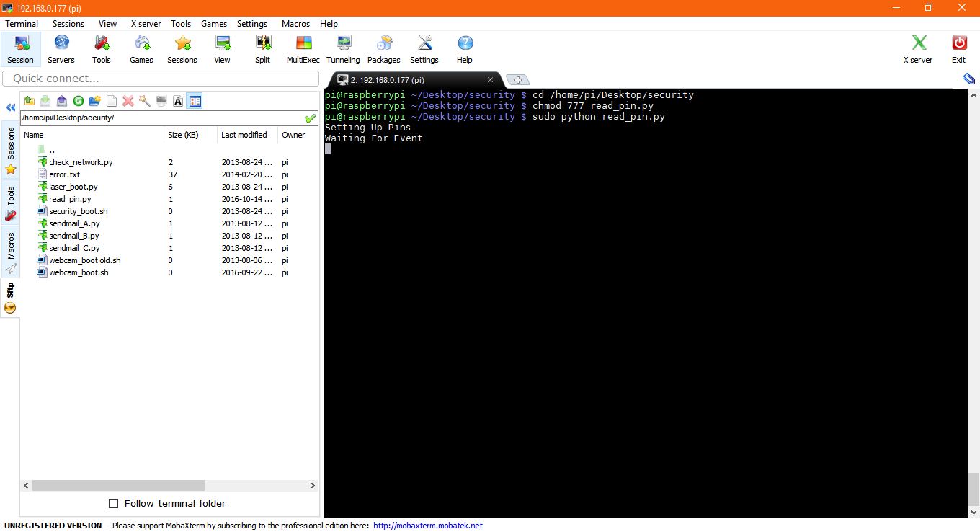Refresh the SFTP folder with green icon

[x=79, y=101]
